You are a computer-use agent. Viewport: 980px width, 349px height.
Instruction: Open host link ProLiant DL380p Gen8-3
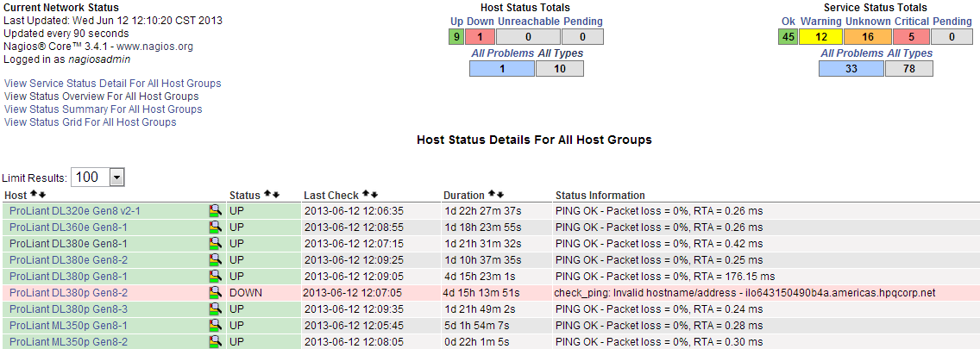tap(69, 309)
